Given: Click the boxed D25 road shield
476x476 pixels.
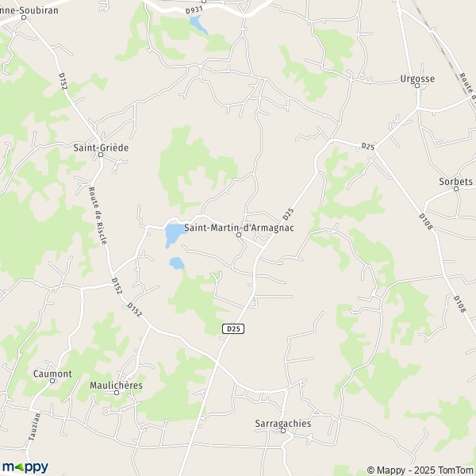Looking at the screenshot, I should [x=233, y=328].
